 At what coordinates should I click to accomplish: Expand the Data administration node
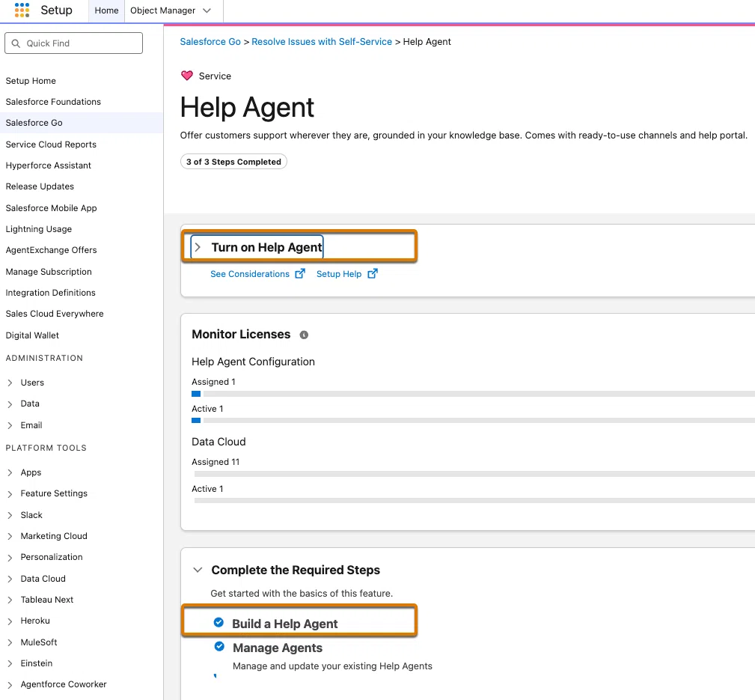pyautogui.click(x=10, y=404)
